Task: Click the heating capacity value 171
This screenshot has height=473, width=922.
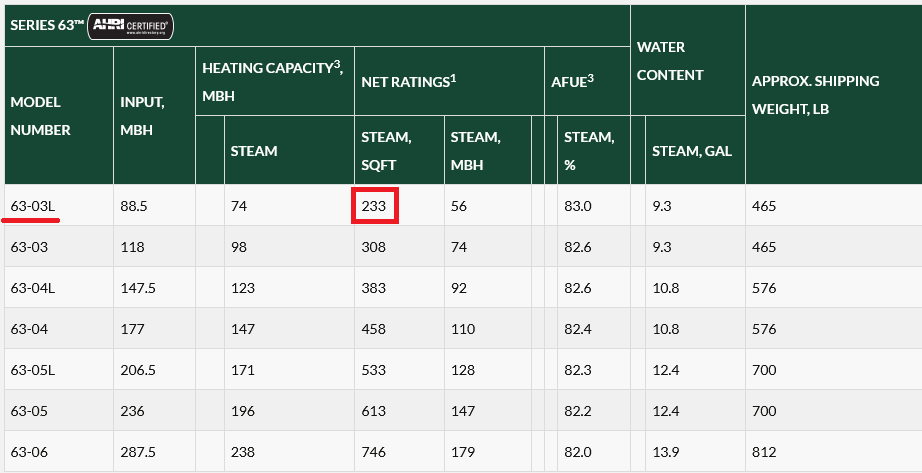Action: coord(243,370)
